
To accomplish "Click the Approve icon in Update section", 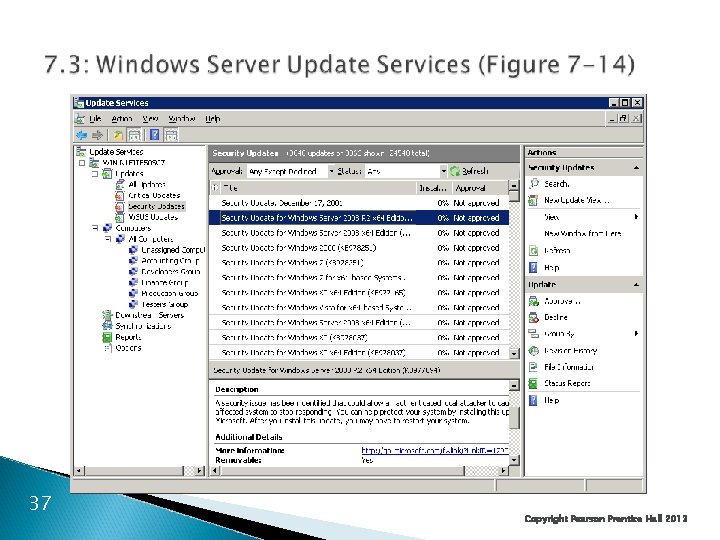I will (533, 301).
